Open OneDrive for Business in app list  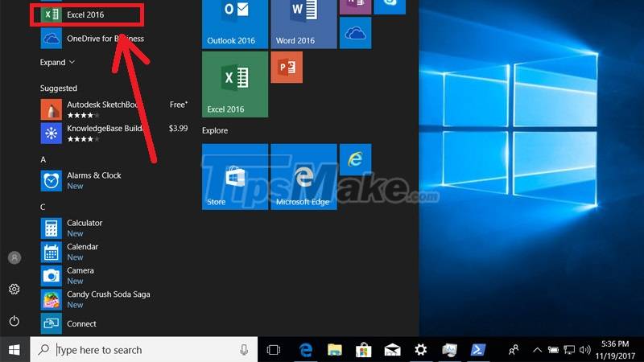pos(115,39)
